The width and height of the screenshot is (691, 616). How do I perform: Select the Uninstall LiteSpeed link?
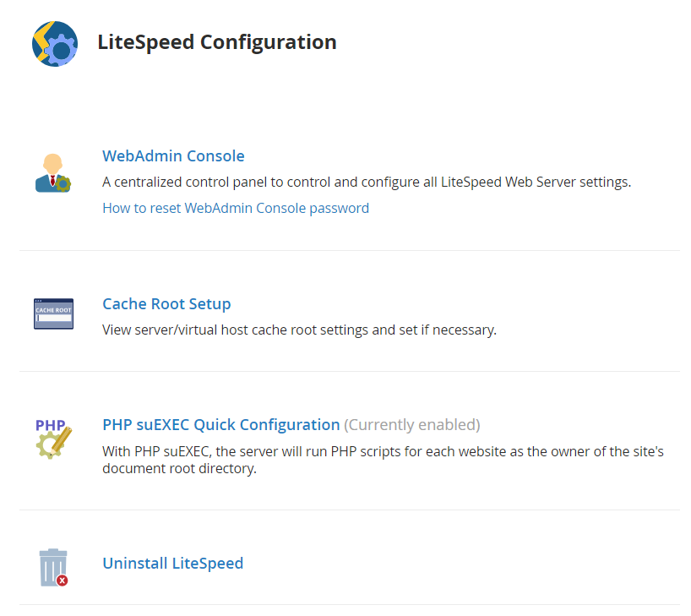[x=172, y=563]
